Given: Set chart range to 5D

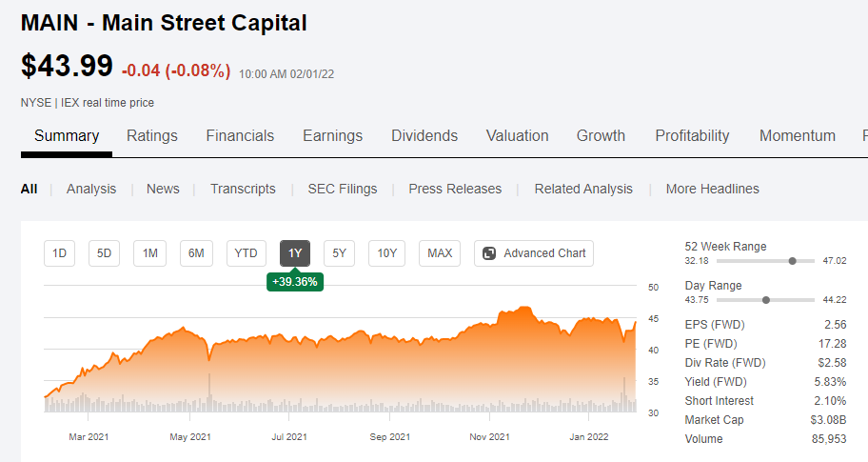Looking at the screenshot, I should (x=104, y=253).
